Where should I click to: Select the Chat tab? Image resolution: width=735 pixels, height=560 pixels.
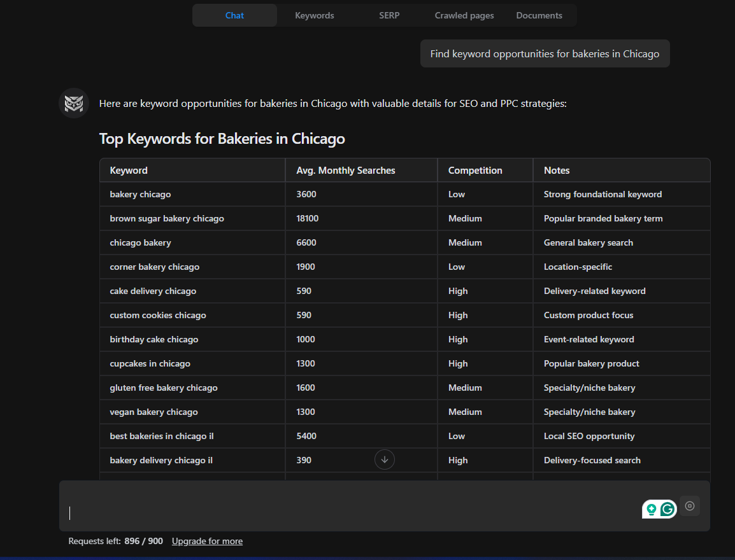click(234, 15)
